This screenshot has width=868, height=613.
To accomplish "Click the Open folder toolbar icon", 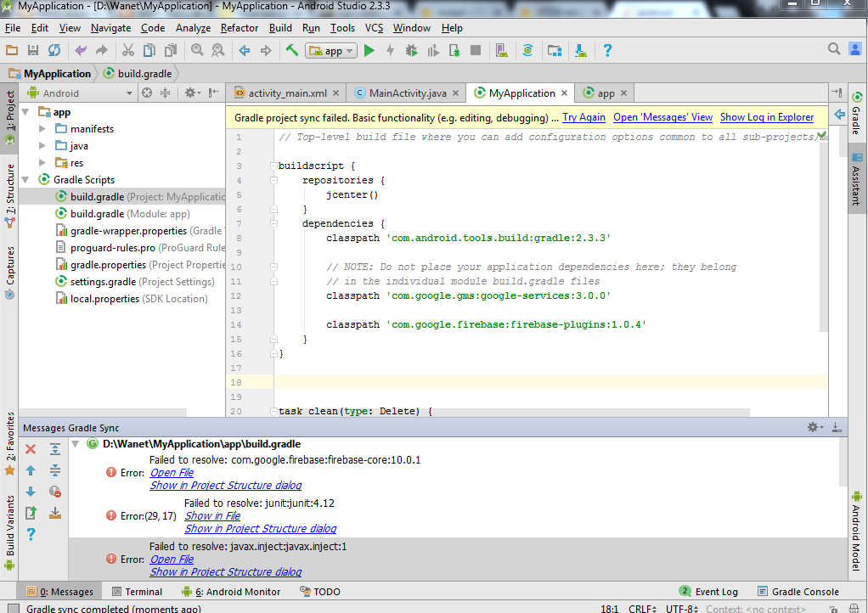I will pyautogui.click(x=12, y=50).
